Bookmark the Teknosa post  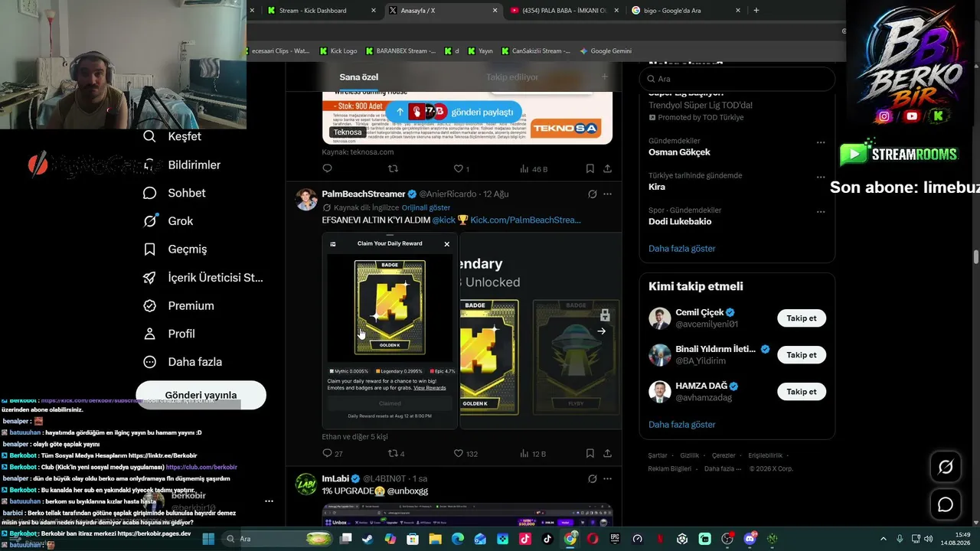[x=590, y=168]
